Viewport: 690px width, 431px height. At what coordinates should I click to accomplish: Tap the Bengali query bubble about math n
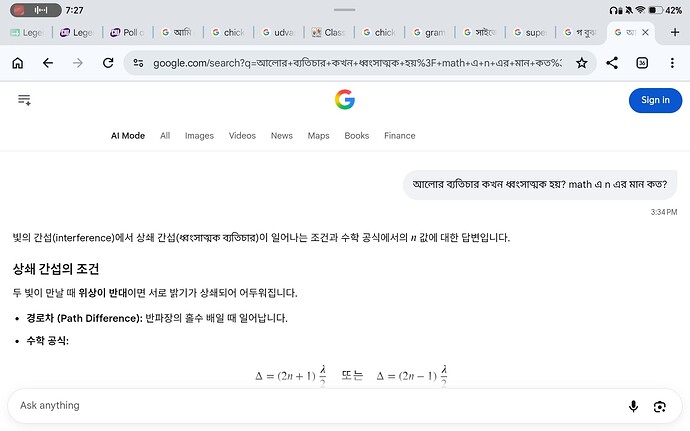click(540, 184)
